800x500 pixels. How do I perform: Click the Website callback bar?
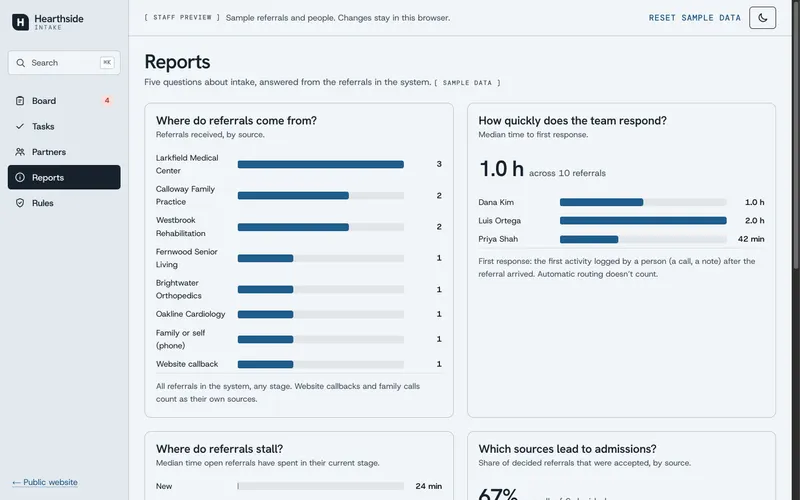[x=320, y=364]
